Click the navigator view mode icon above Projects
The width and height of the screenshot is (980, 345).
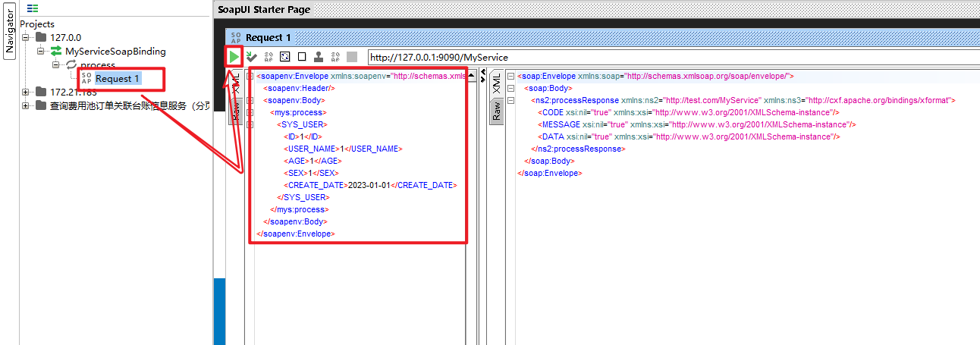click(33, 9)
